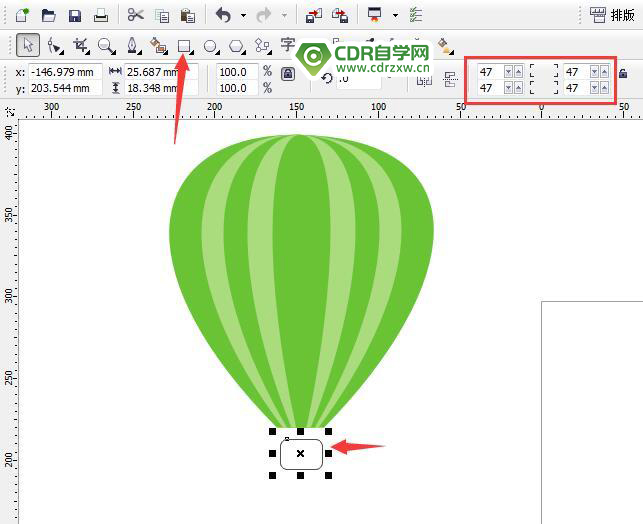Select the Ellipse tool
Viewport: 643px width, 524px height.
[x=211, y=46]
